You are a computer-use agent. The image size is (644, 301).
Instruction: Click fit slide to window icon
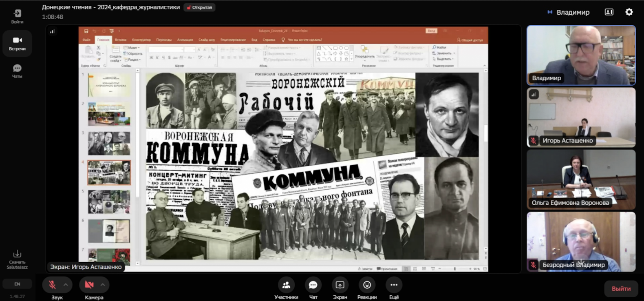[x=485, y=269]
